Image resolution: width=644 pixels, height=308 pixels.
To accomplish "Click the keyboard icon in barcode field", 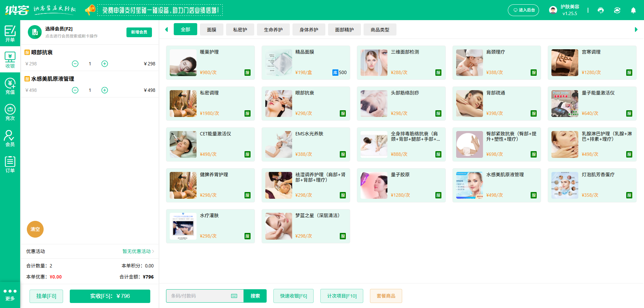I will pyautogui.click(x=234, y=296).
